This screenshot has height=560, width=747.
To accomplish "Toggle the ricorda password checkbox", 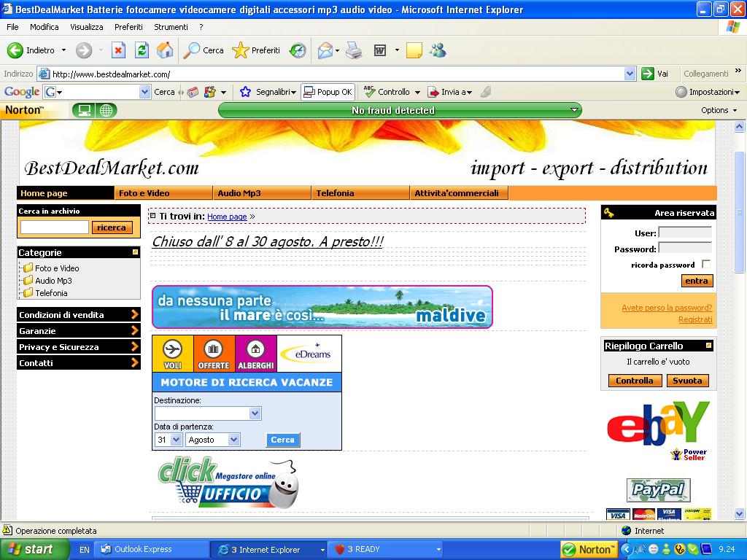I will [706, 264].
